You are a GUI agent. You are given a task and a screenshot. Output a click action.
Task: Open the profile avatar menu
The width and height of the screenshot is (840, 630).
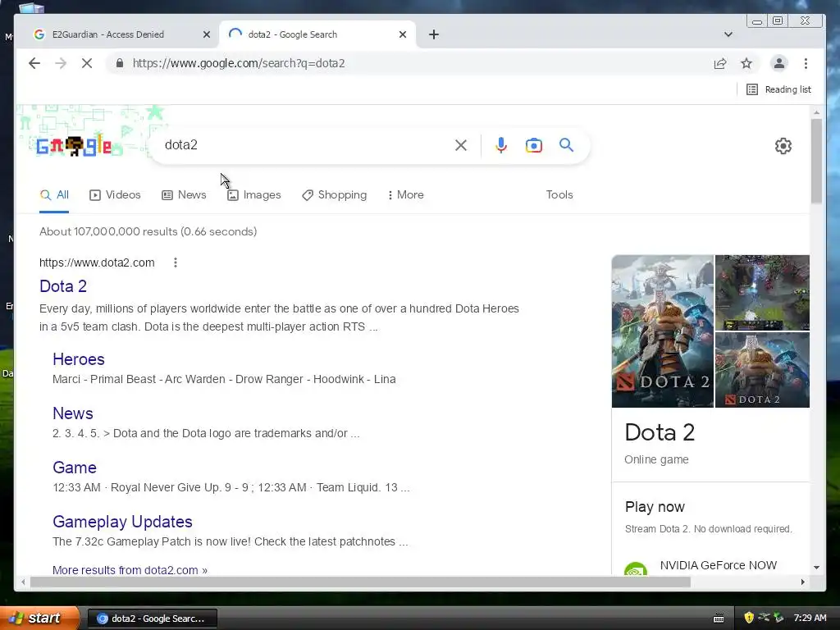coord(779,63)
